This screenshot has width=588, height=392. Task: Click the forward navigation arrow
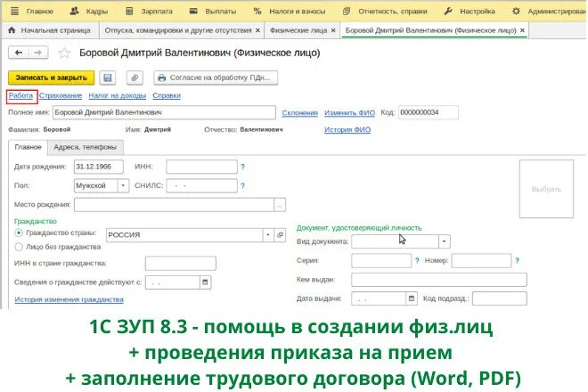[38, 53]
